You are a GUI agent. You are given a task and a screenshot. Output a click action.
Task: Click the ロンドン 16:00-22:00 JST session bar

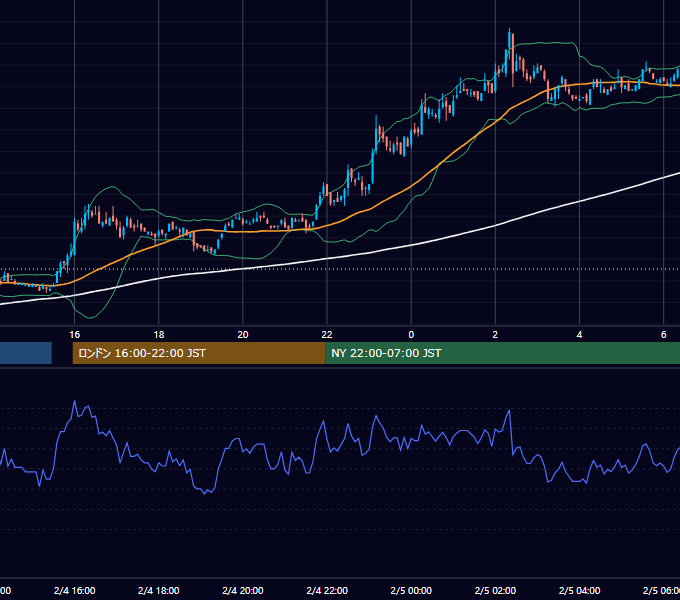point(199,353)
